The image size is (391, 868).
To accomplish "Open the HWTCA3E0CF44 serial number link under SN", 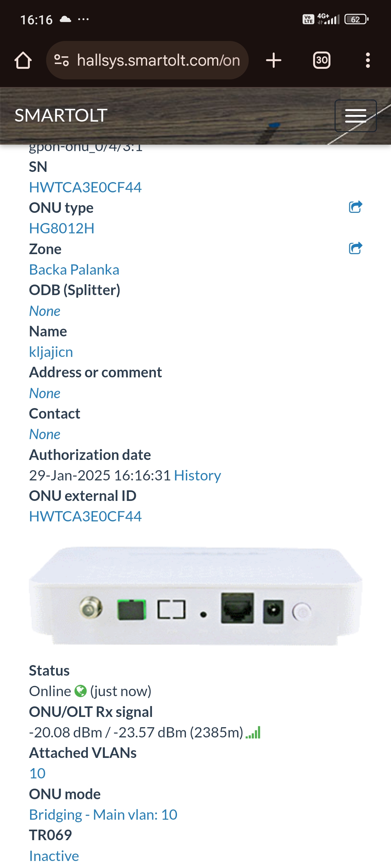I will (x=85, y=187).
